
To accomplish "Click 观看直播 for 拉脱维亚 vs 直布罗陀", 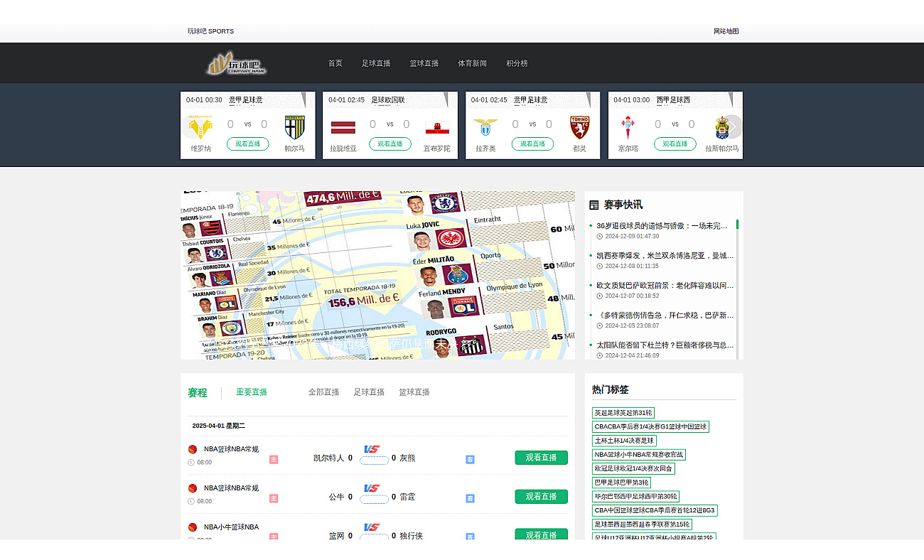I will [x=390, y=144].
